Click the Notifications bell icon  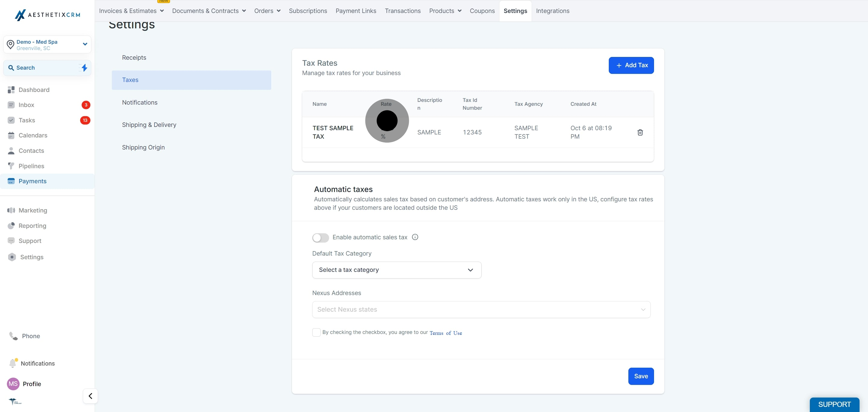[13, 363]
